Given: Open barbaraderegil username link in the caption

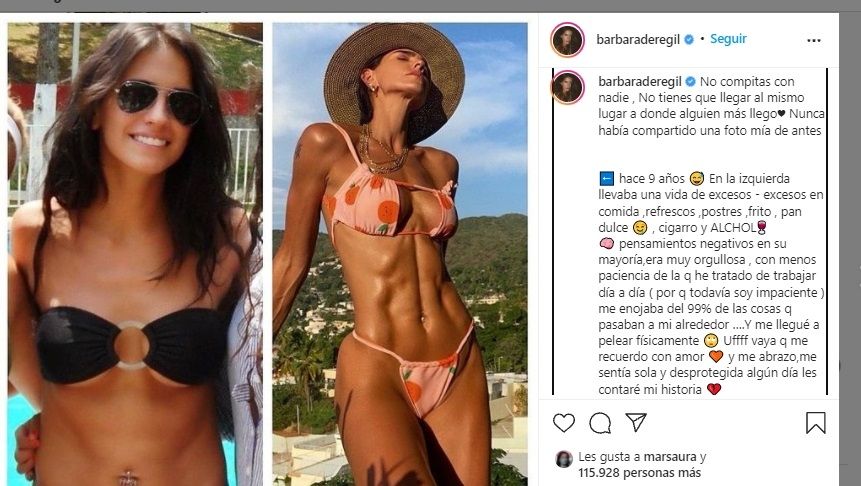Looking at the screenshot, I should pyautogui.click(x=640, y=82).
